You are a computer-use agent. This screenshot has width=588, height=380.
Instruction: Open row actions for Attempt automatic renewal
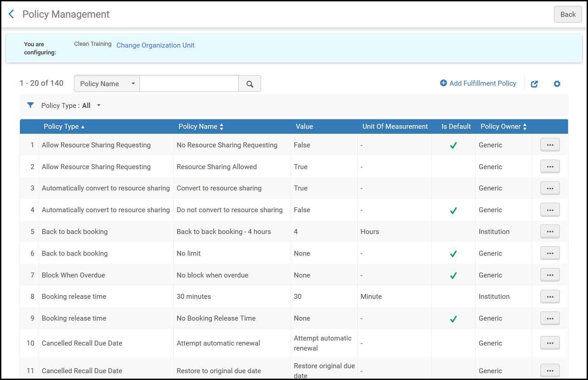pyautogui.click(x=550, y=343)
